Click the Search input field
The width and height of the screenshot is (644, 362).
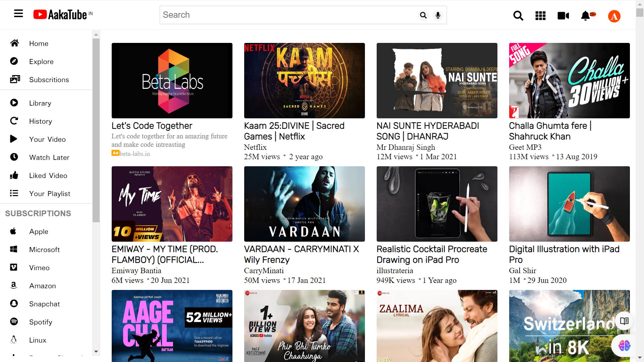click(288, 15)
